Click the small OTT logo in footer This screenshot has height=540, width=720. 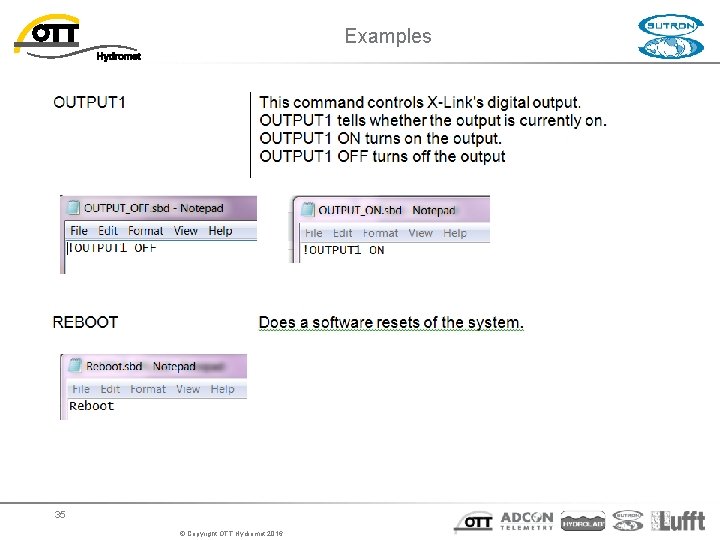point(474,522)
